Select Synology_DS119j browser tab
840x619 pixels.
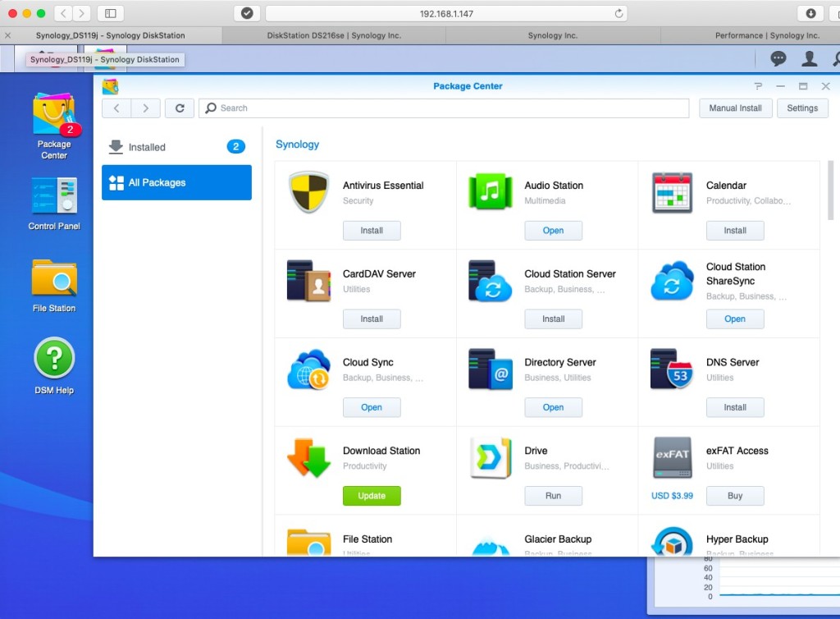click(111, 35)
